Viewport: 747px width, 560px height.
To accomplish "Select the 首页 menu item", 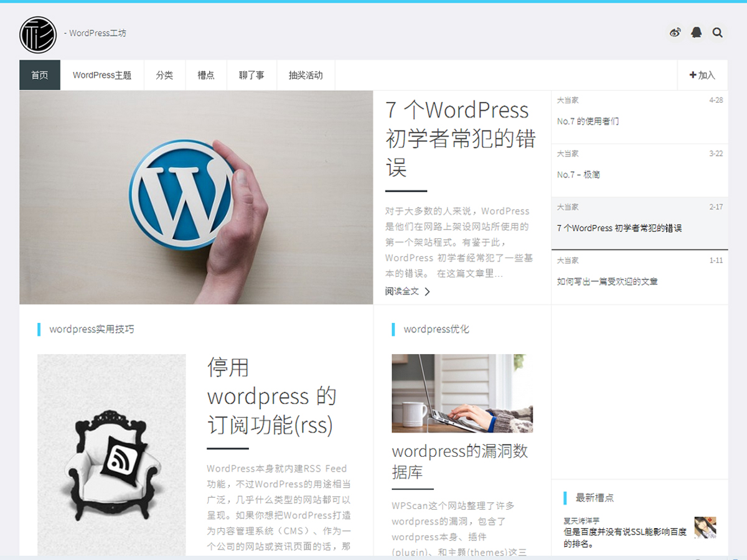I will (40, 75).
